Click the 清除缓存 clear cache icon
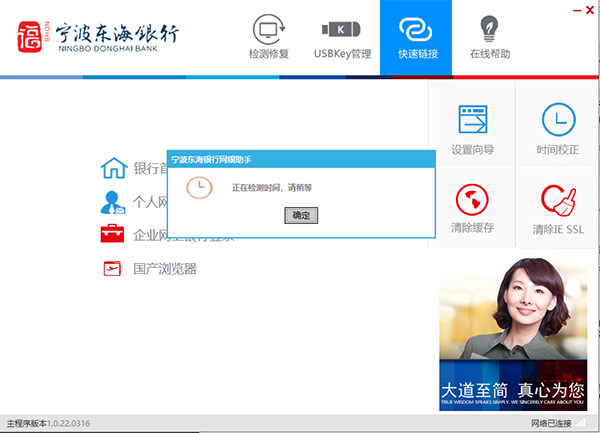This screenshot has width=600, height=433. (x=472, y=200)
